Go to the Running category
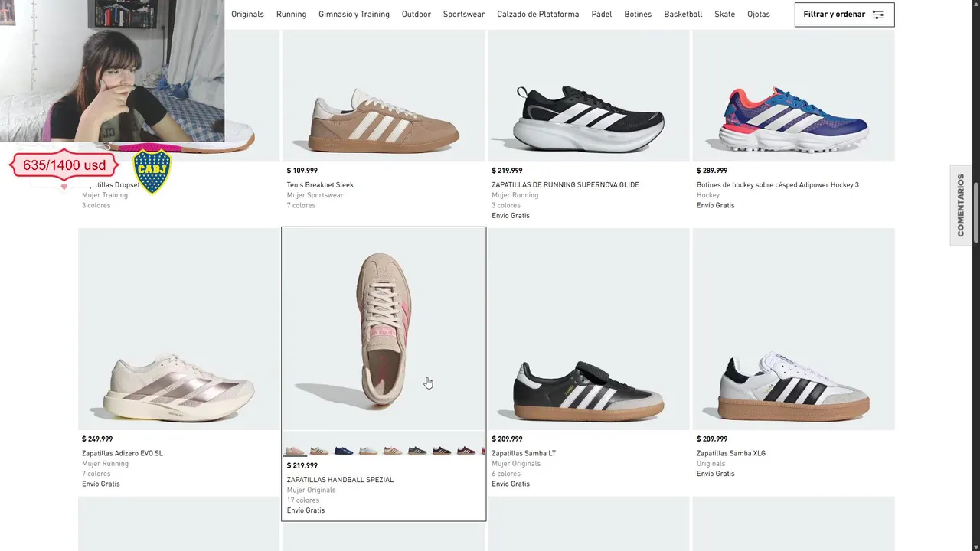This screenshot has width=980, height=551. point(291,15)
